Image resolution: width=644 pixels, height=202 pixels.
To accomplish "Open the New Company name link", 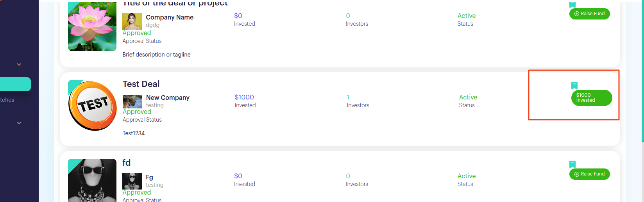I will tap(168, 97).
